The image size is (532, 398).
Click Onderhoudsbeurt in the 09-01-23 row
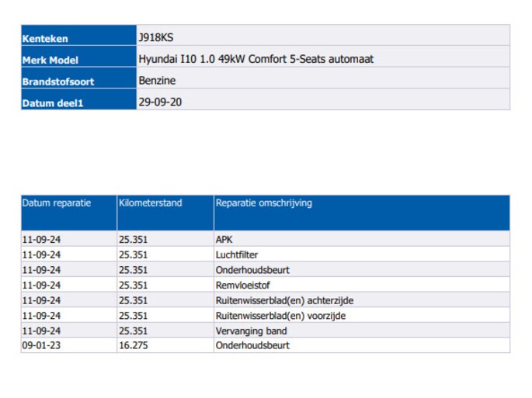point(252,345)
